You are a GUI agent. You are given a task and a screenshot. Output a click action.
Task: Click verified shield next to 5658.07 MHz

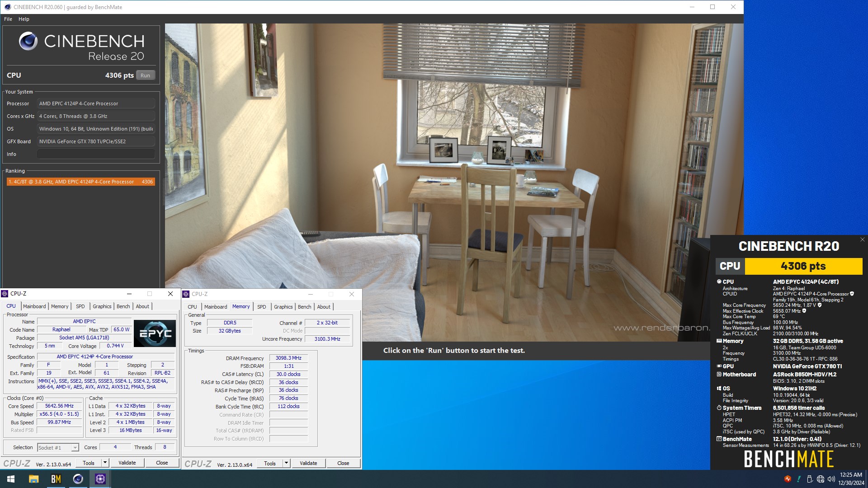(804, 311)
